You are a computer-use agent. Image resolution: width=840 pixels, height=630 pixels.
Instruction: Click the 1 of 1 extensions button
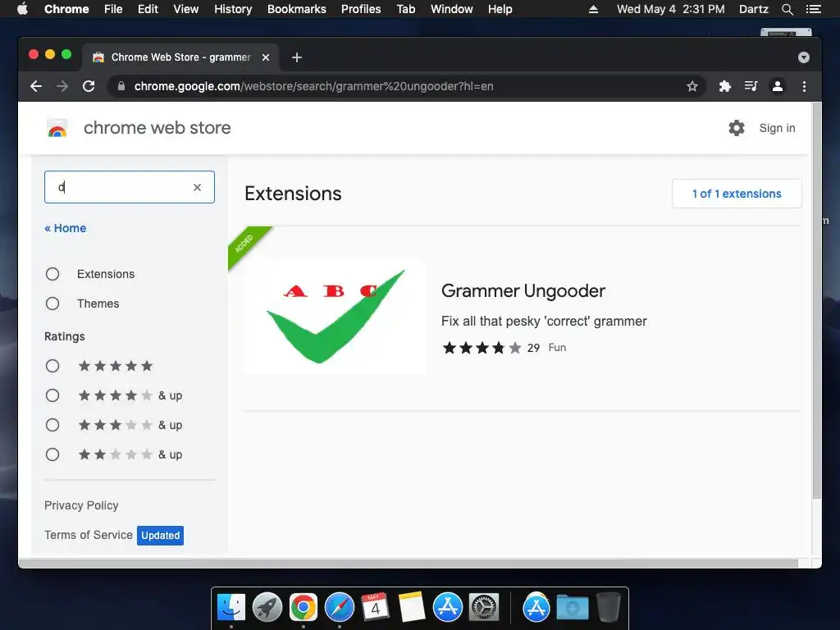point(737,194)
